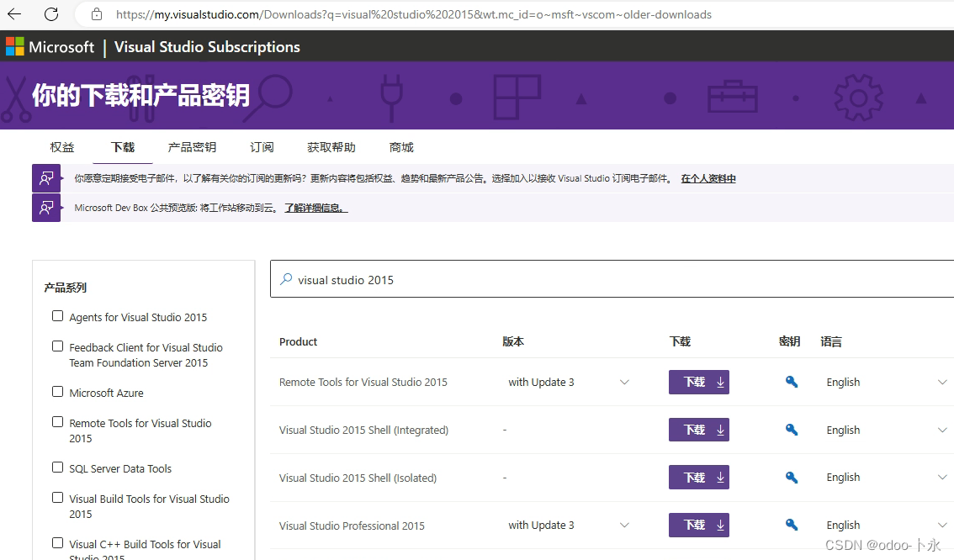Viewport: 954px width, 560px height.
Task: Download Visual Studio 2015 Shell (Isolated)
Action: tap(698, 478)
